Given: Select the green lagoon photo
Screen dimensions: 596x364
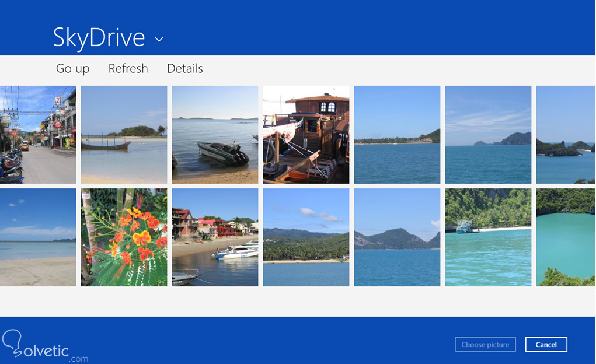Looking at the screenshot, I should coord(566,237).
